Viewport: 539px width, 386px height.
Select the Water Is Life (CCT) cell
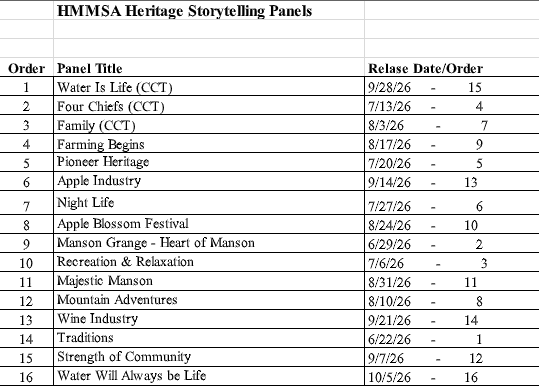coord(209,87)
